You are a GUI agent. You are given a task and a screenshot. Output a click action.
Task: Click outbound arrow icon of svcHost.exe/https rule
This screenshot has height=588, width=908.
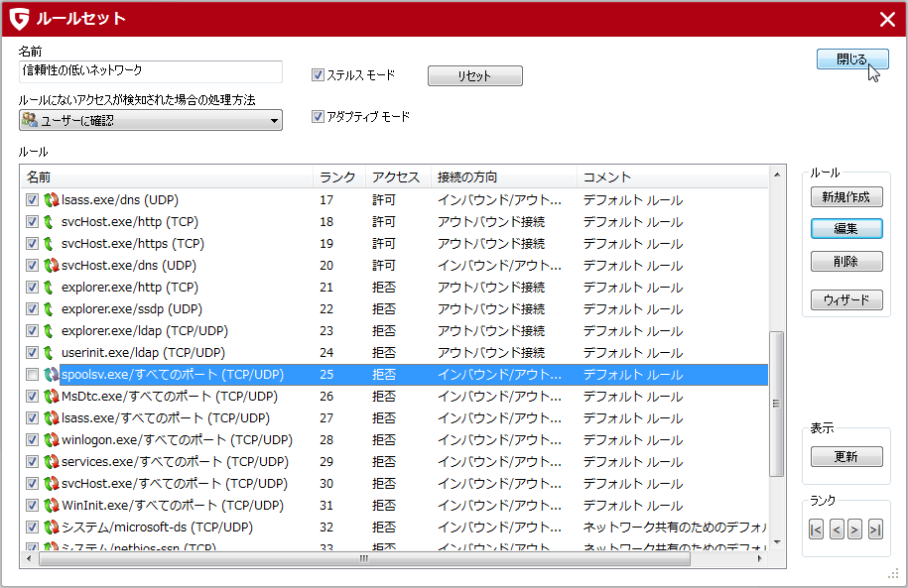51,244
